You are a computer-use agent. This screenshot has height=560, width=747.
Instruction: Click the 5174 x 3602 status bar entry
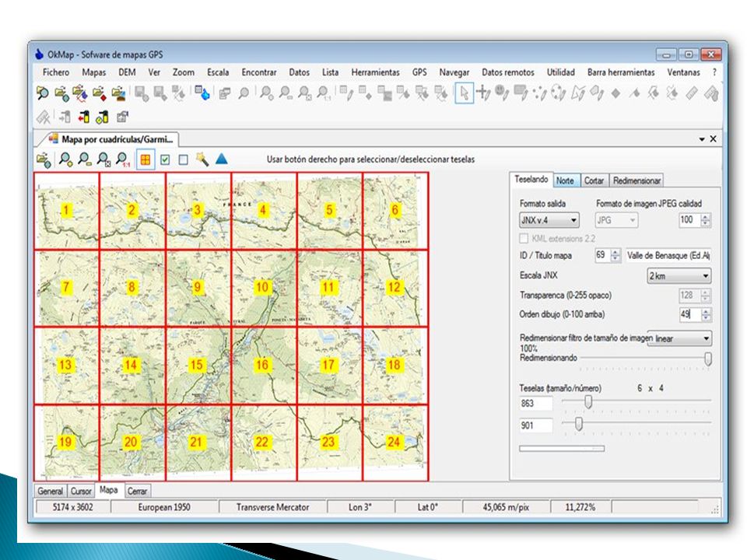[73, 507]
